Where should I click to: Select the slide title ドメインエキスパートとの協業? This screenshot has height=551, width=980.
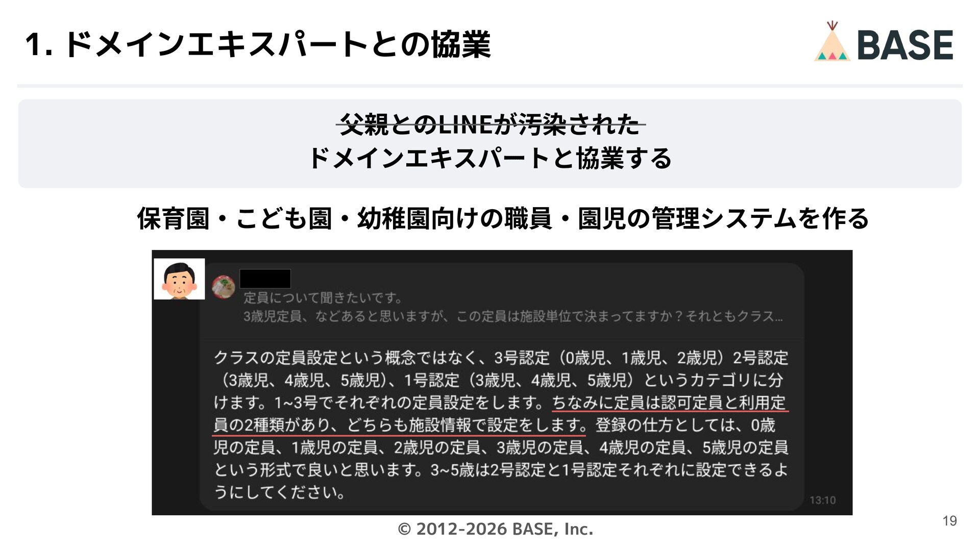258,44
